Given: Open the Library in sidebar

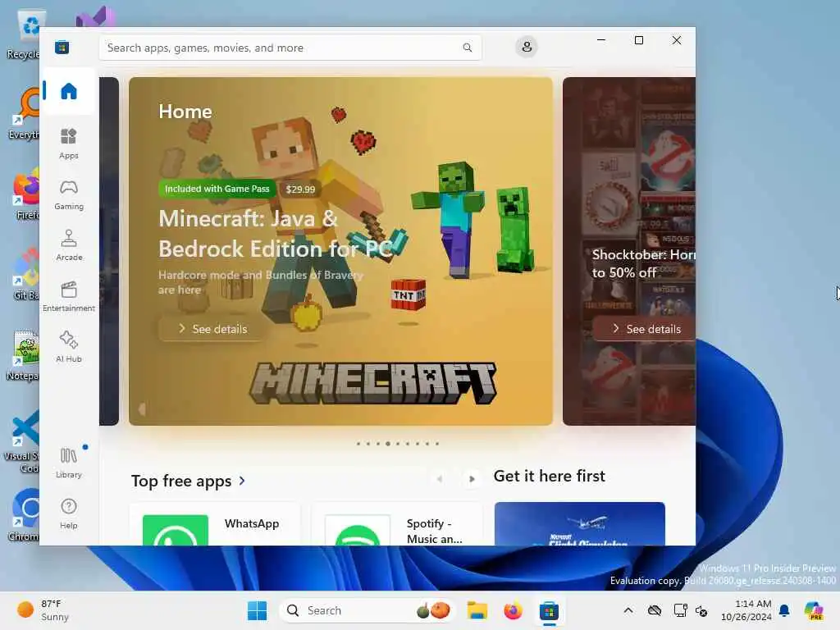Looking at the screenshot, I should click(x=69, y=463).
